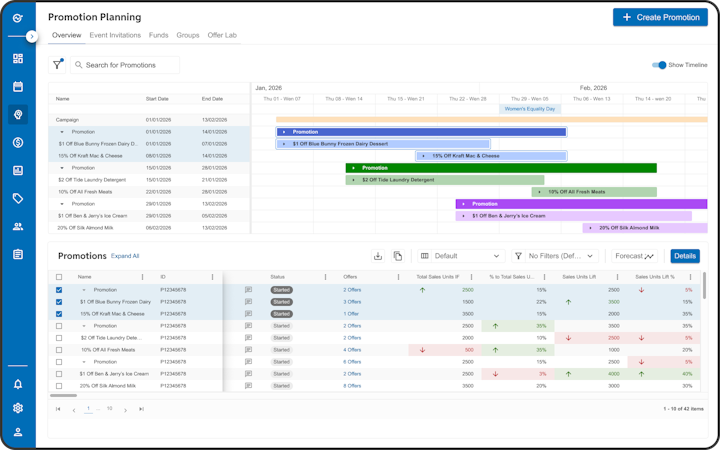Click the Create Promotion button

(x=660, y=17)
